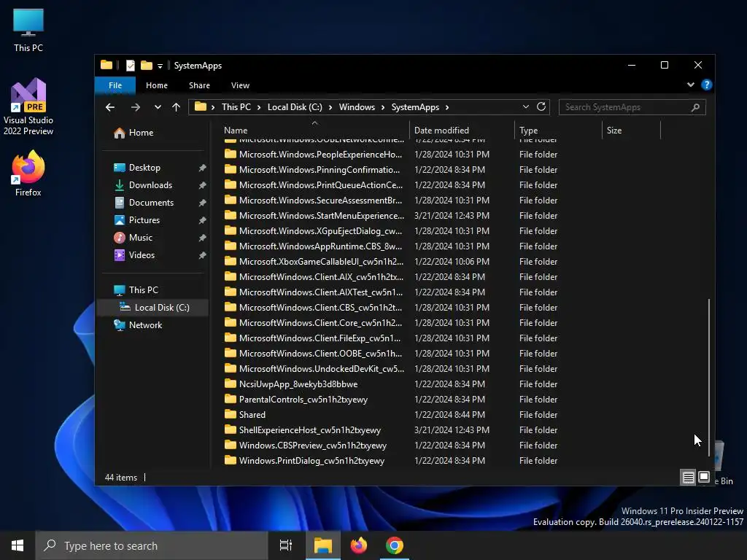Expand the address bar history dropdown
The width and height of the screenshot is (747, 560).
(526, 106)
